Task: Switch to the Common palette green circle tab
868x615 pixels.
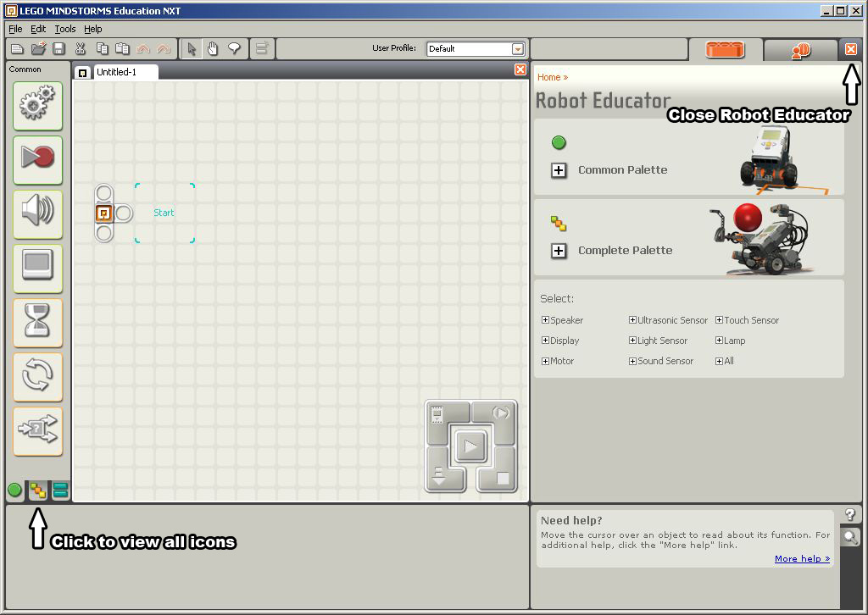Action: click(x=15, y=490)
